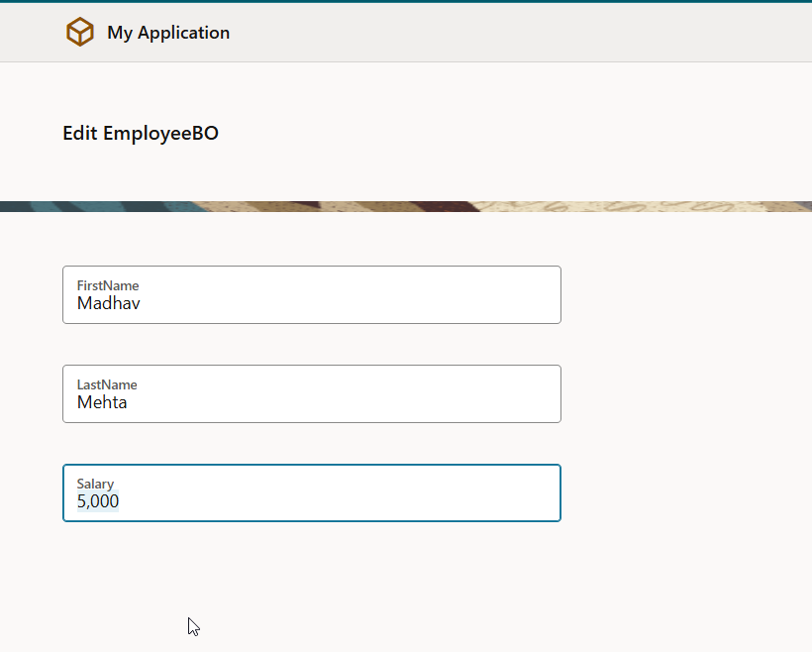
Task: Click the word EmployeeBO in the heading
Action: (x=160, y=133)
